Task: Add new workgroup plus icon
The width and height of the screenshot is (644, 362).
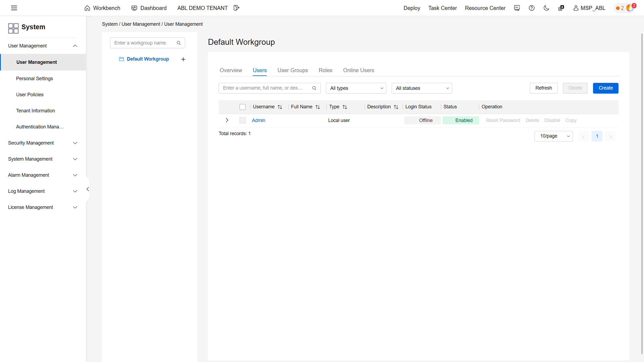Action: 183,59
